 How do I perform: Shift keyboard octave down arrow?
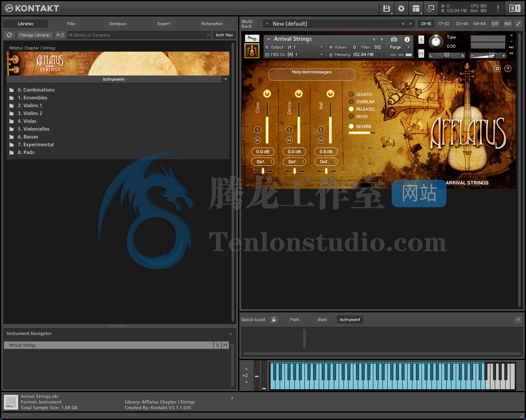coord(246,382)
